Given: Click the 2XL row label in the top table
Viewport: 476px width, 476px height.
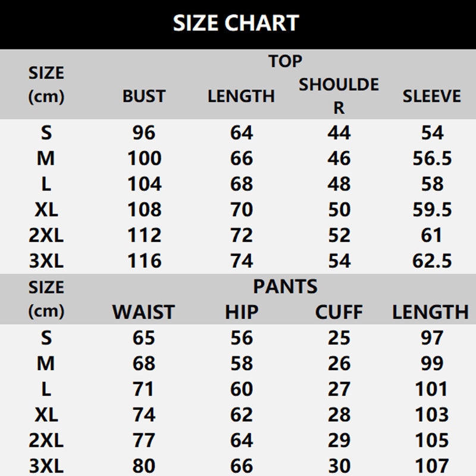Looking at the screenshot, I should (46, 236).
